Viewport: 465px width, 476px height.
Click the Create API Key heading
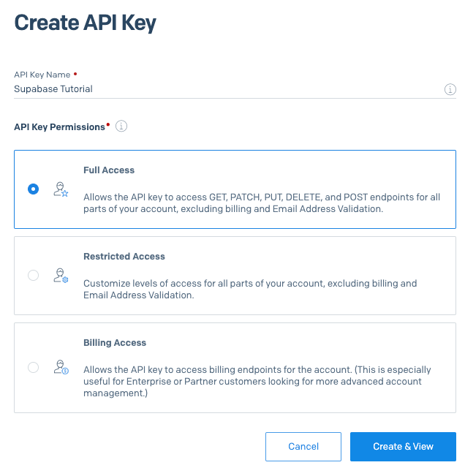[x=86, y=23]
